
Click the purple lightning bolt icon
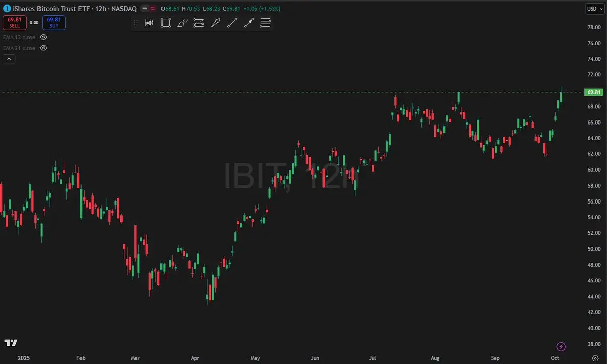click(561, 346)
